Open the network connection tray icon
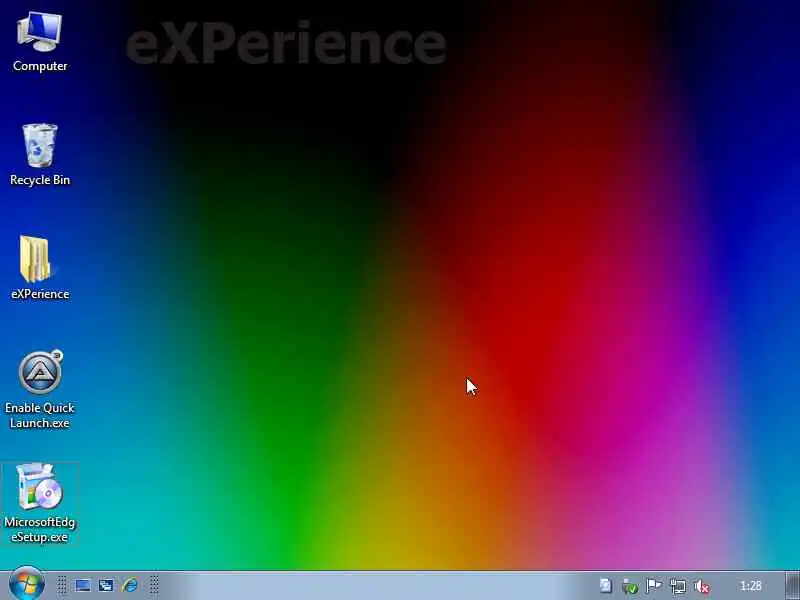 678,586
